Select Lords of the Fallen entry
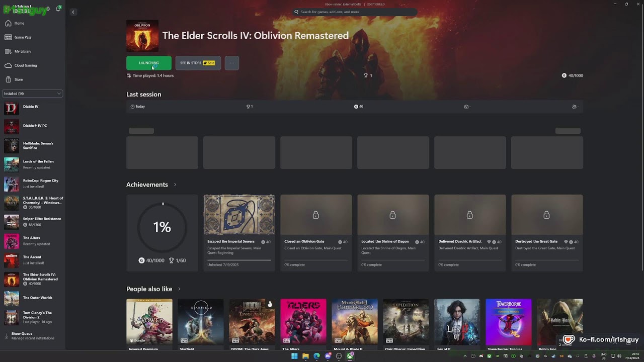Screen dimensions: 644x362 tap(33, 164)
